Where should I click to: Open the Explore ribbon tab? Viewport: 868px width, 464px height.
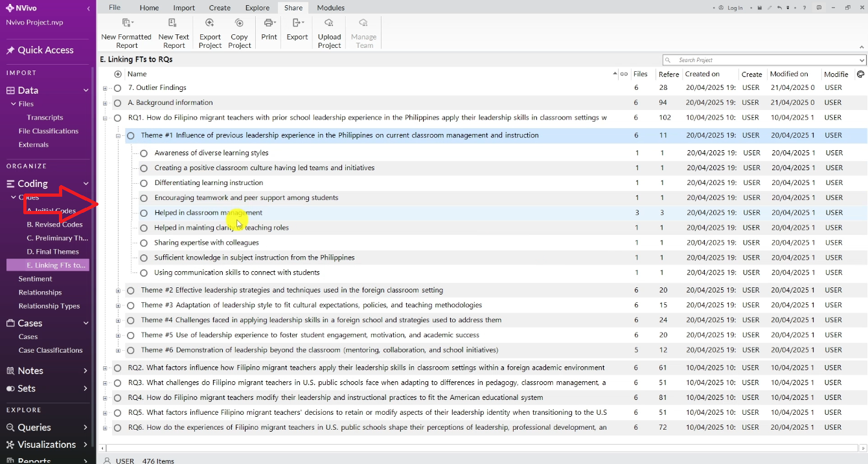pyautogui.click(x=257, y=8)
